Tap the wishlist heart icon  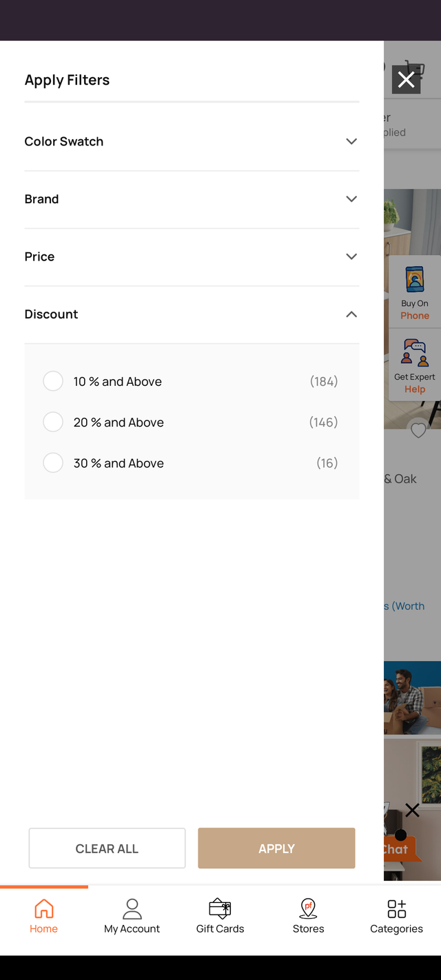click(x=418, y=430)
